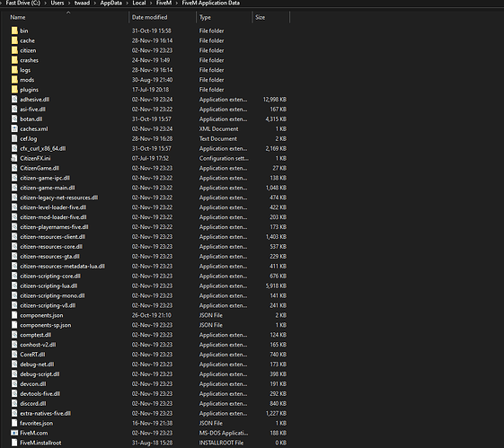The height and width of the screenshot is (448, 504).
Task: Select the CitizenGame.dll file icon
Action: (14, 168)
